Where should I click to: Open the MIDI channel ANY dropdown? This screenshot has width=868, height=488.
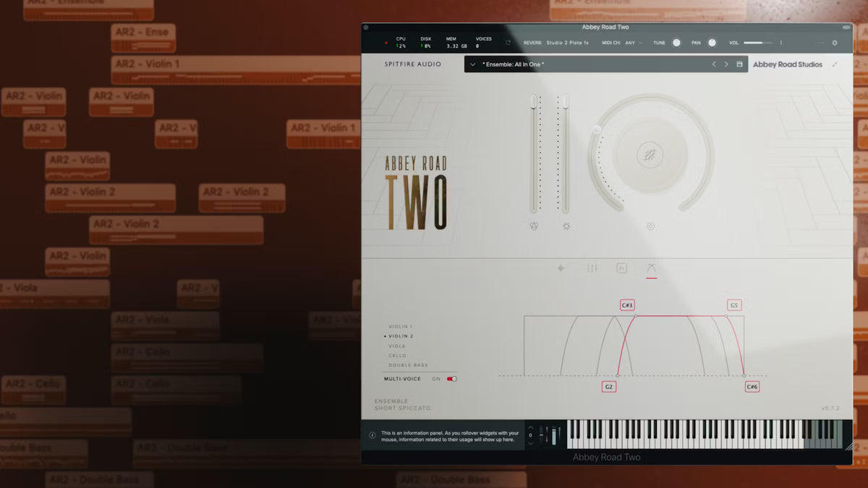coord(634,43)
